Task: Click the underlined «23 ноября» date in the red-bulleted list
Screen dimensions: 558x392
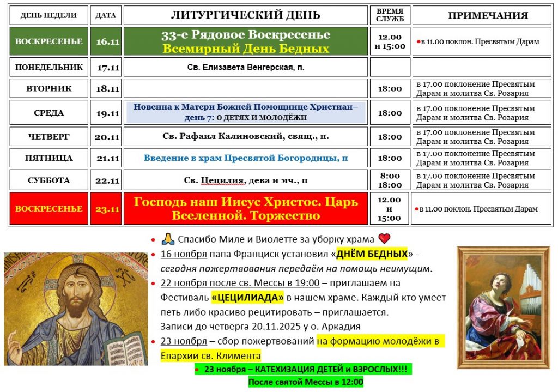Action: click(x=183, y=341)
